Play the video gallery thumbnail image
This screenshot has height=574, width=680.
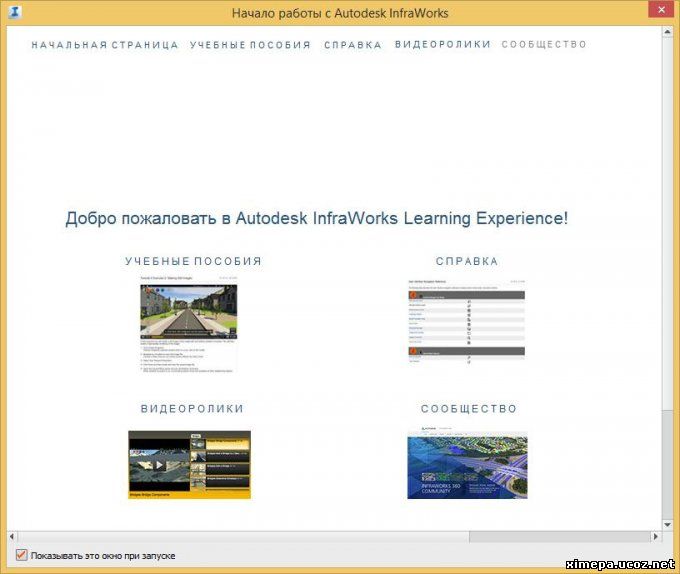pyautogui.click(x=189, y=465)
